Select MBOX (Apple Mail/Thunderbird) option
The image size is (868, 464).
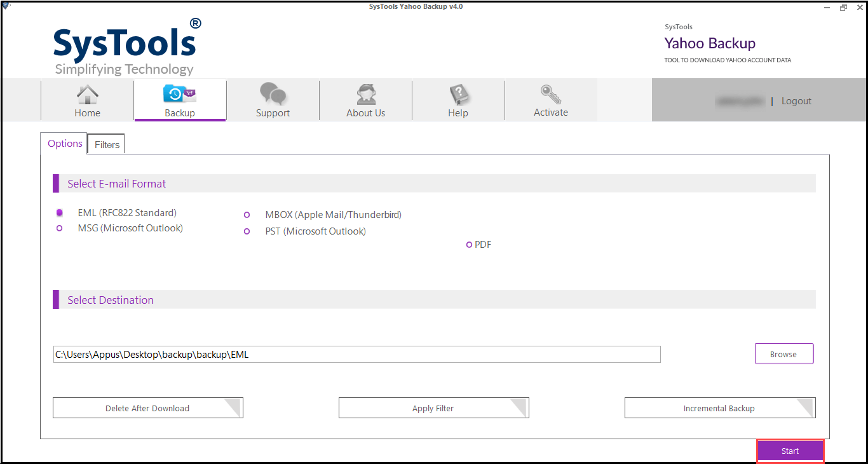[247, 215]
